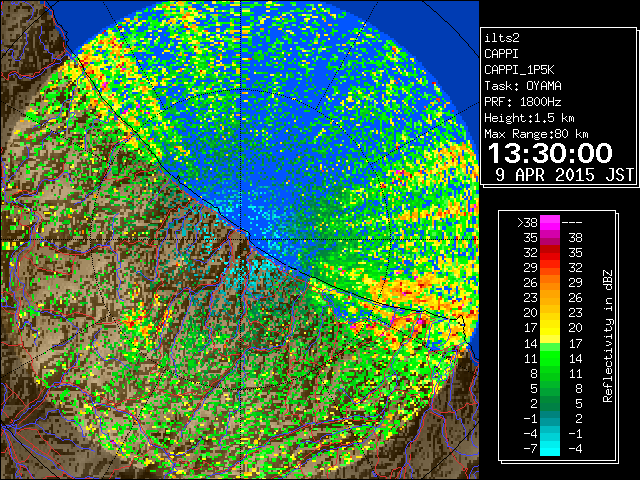This screenshot has height=480, width=640.
Task: Click the radar center where crosshairs meet
Action: (241, 240)
